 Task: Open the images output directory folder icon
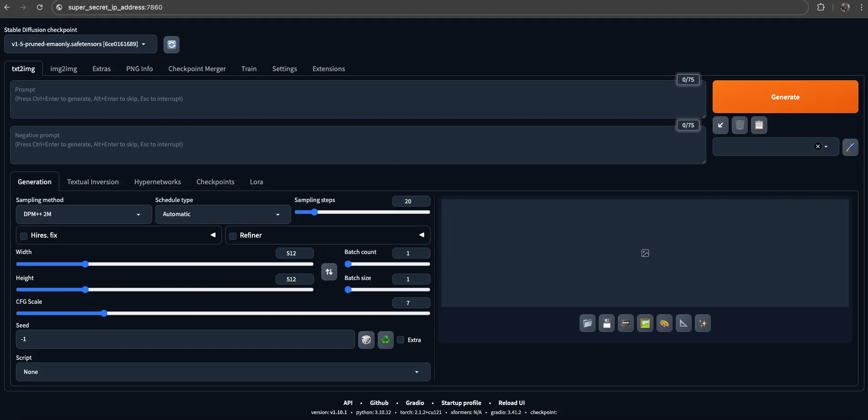587,323
